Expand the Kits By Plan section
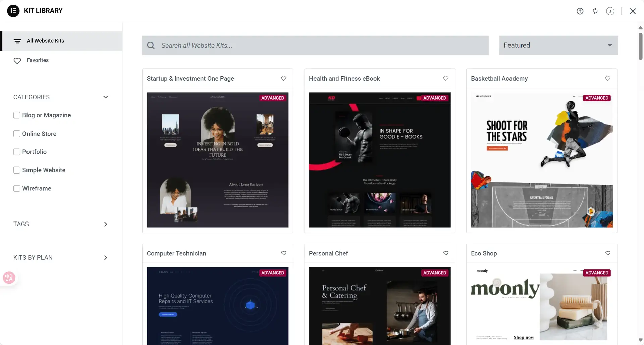 point(106,257)
